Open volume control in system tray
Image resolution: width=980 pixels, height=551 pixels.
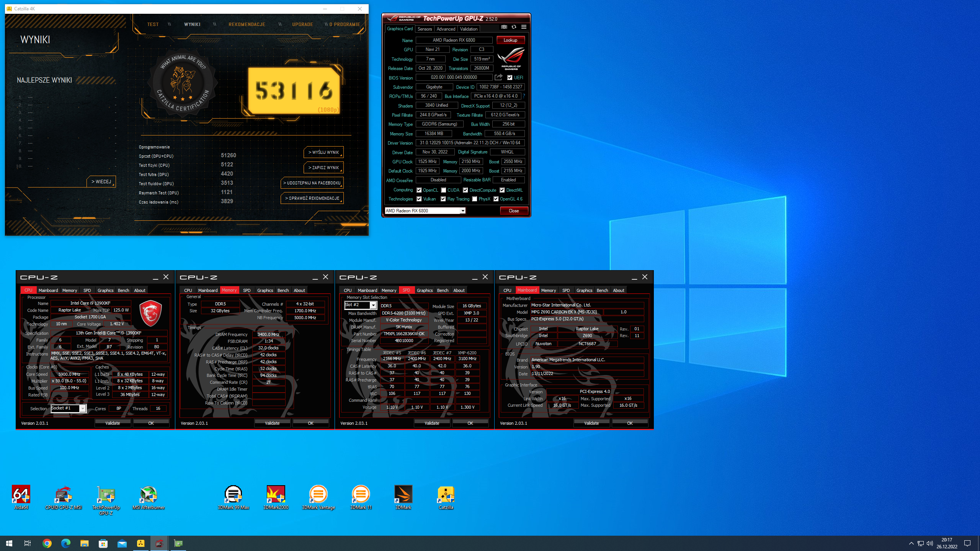(x=930, y=543)
